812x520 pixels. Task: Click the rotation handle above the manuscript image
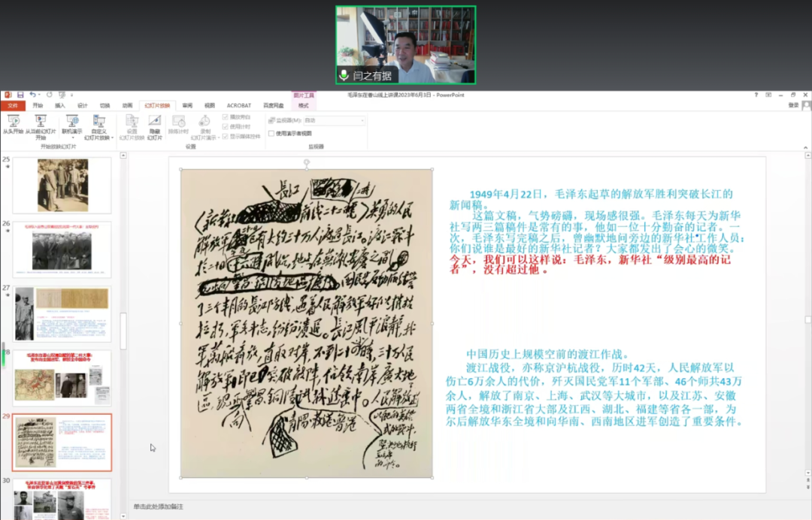pos(307,162)
